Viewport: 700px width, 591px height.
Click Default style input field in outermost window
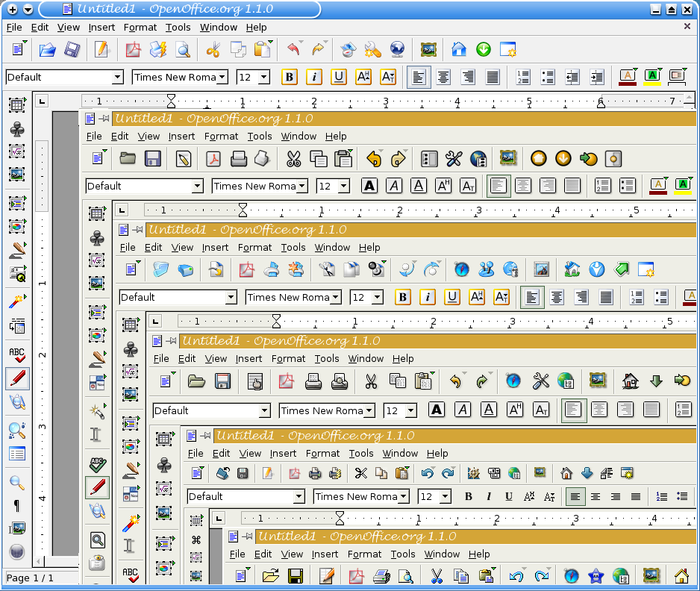click(60, 77)
